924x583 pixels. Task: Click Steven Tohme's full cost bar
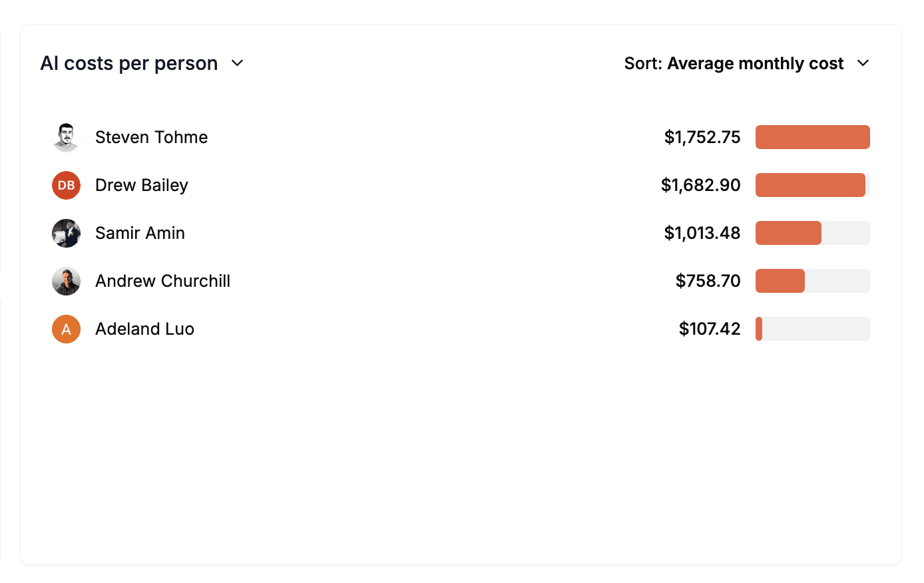[812, 137]
